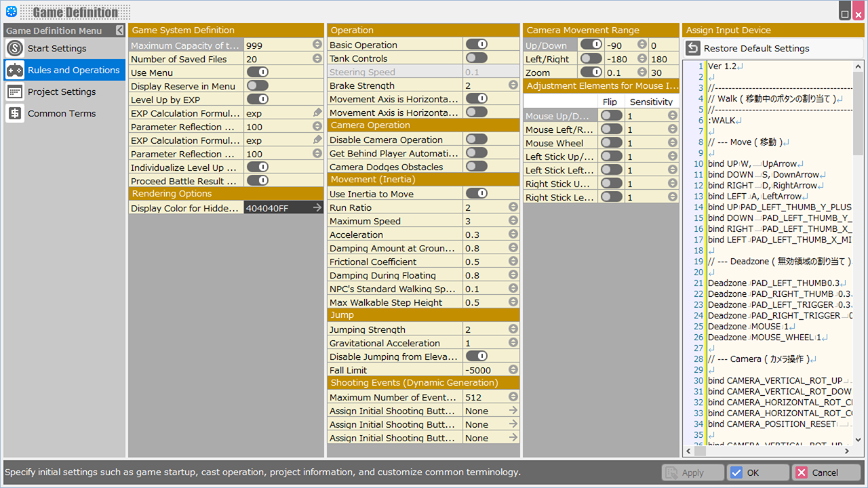The width and height of the screenshot is (868, 488).
Task: Toggle the Use Menu switch
Action: coord(258,73)
